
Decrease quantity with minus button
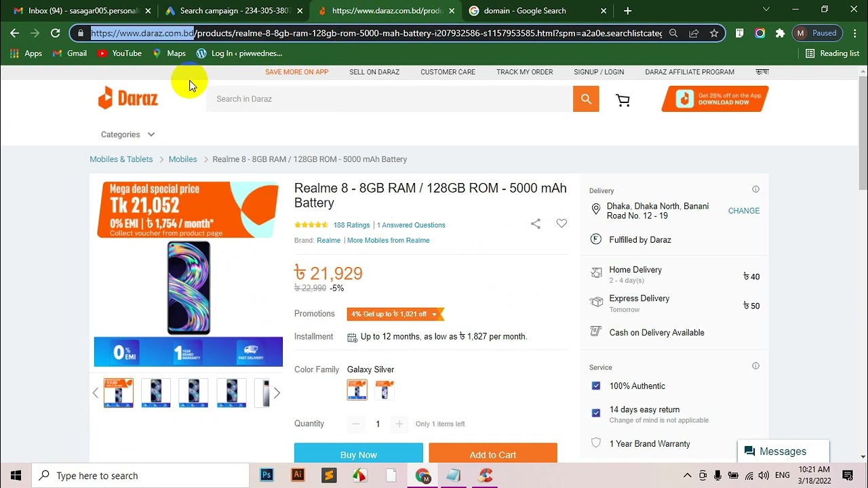(356, 424)
